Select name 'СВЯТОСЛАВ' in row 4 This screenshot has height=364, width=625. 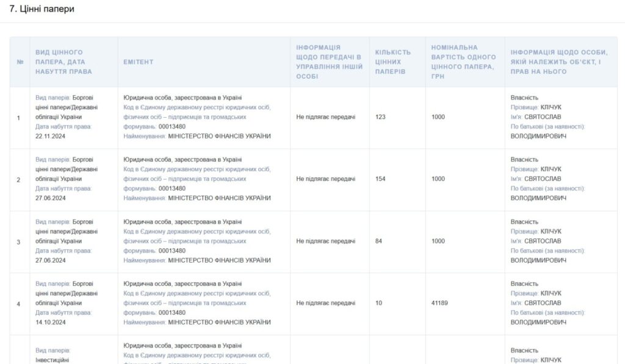pyautogui.click(x=543, y=303)
